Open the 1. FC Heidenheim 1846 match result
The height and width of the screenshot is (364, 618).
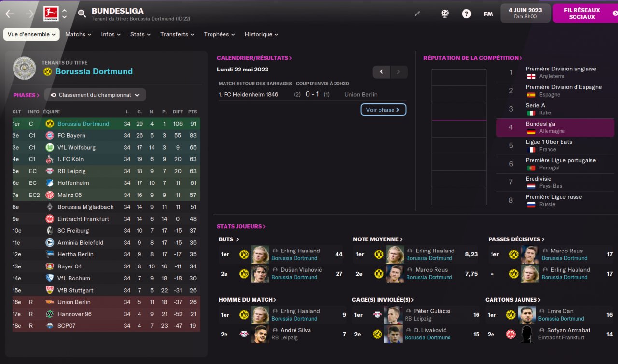tap(311, 95)
